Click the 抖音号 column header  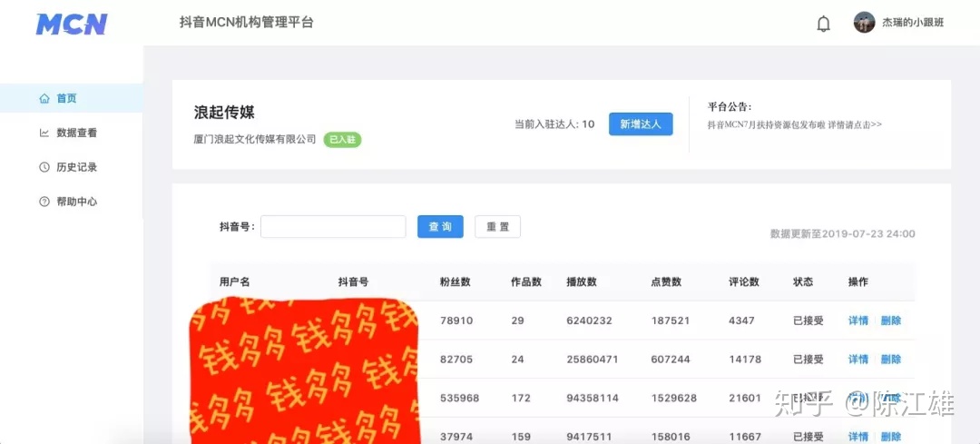353,282
